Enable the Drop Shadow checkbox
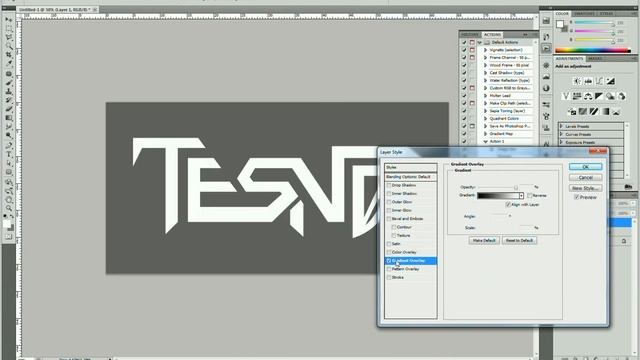Viewport: 640px width, 360px height. point(389,185)
